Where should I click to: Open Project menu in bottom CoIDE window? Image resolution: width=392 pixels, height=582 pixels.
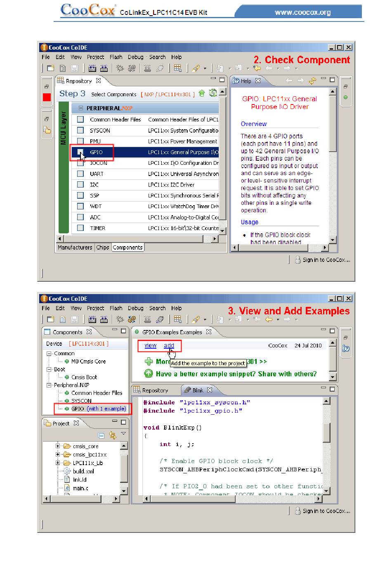click(x=95, y=308)
